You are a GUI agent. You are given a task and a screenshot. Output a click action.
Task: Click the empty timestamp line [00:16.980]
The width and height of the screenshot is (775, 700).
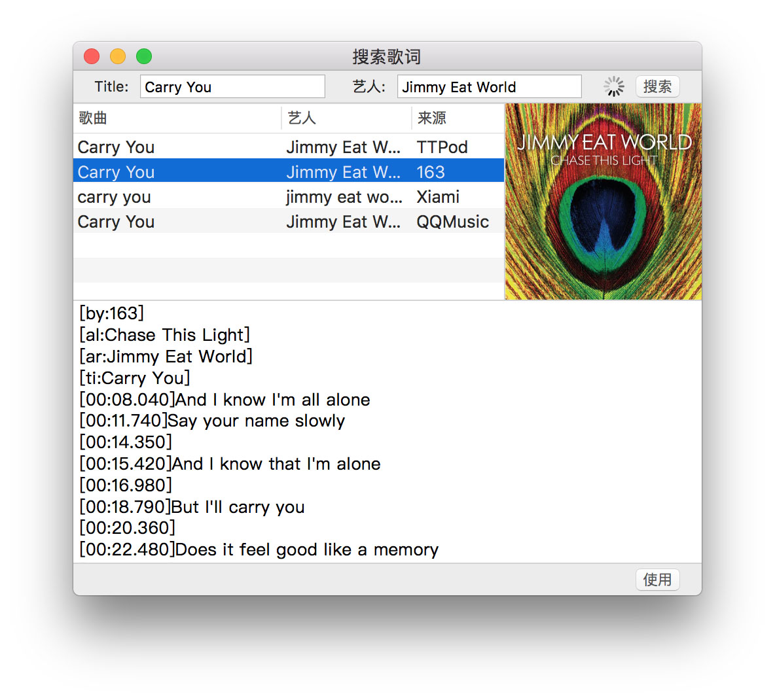126,485
